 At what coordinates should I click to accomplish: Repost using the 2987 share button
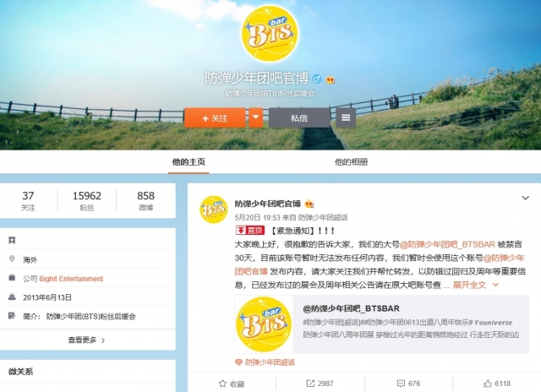click(x=320, y=384)
